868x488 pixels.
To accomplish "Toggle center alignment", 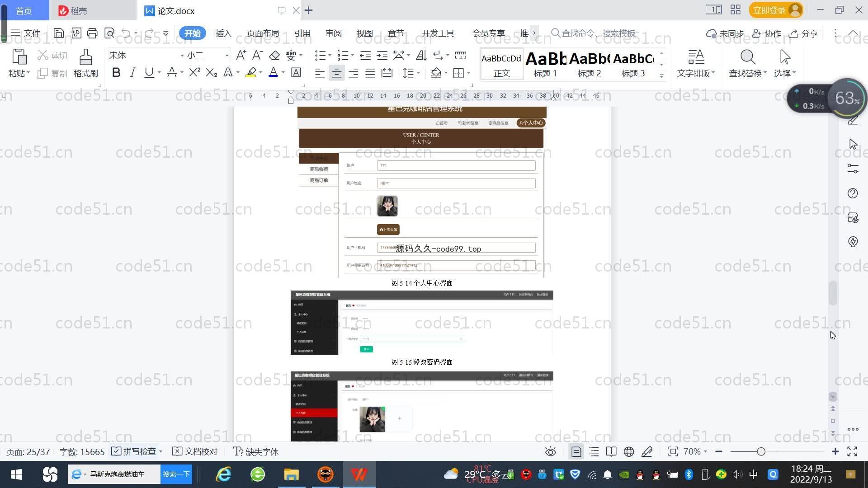I will [336, 73].
